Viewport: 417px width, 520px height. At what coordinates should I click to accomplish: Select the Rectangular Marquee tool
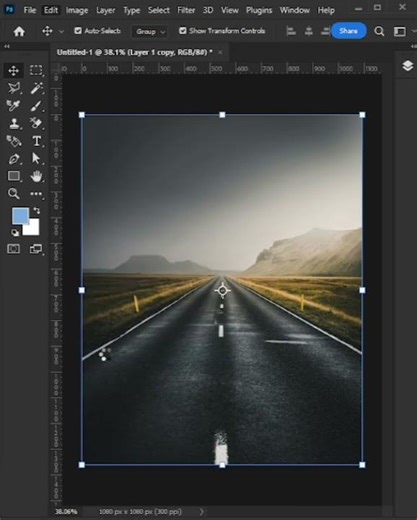pyautogui.click(x=36, y=70)
